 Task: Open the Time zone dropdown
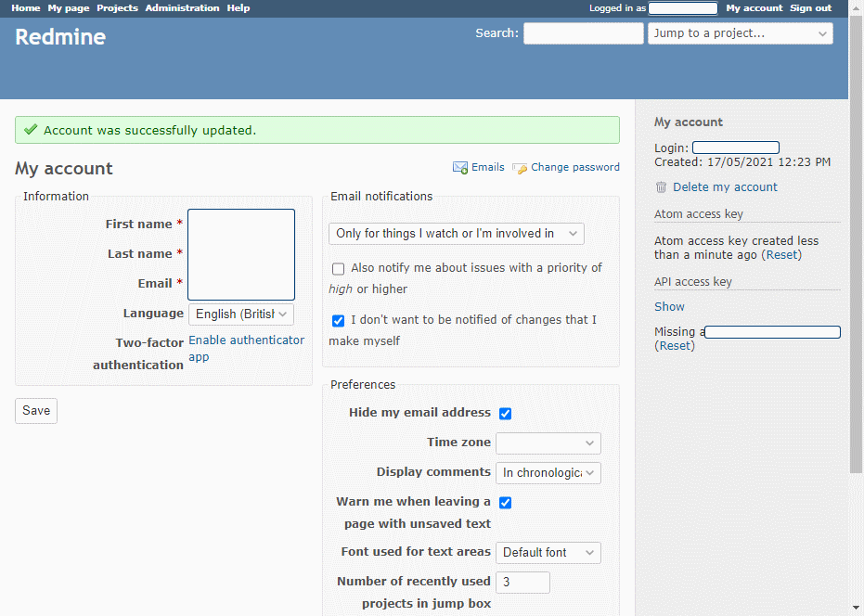(x=548, y=443)
